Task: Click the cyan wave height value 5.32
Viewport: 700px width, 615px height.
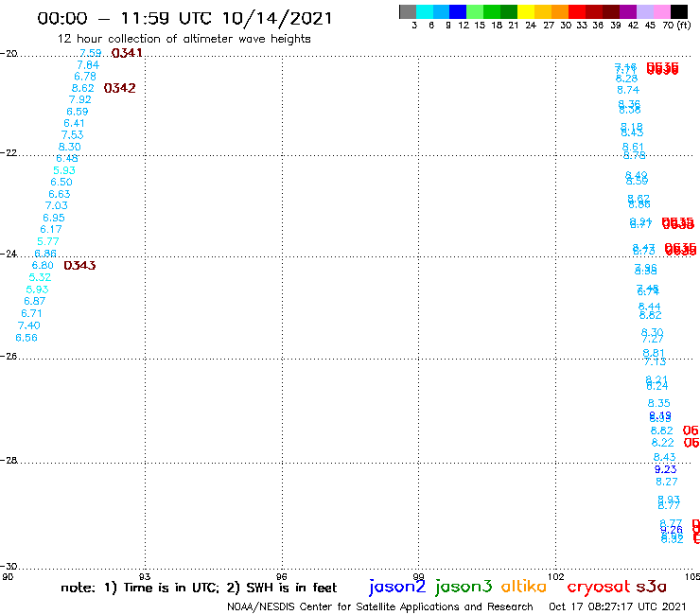Action: pos(40,277)
